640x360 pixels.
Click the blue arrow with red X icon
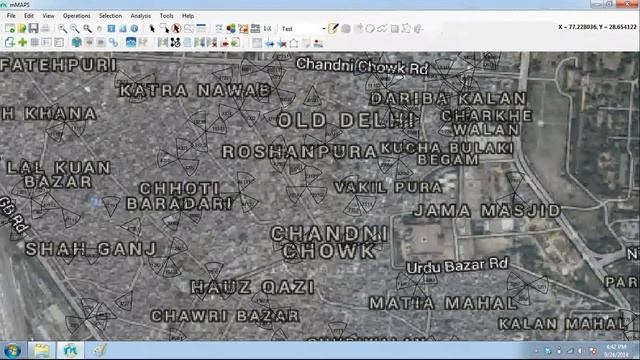[x=282, y=42]
